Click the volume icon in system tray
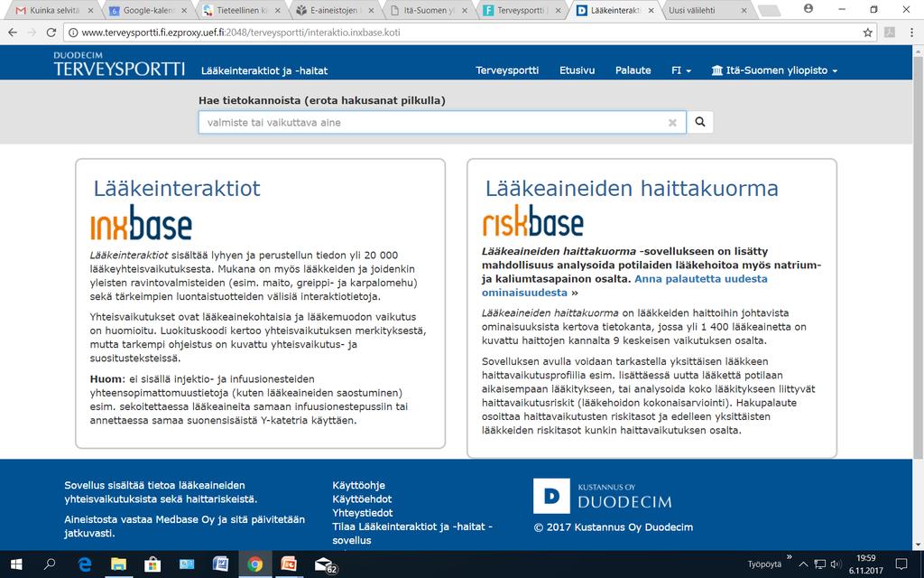Screen dimensions: 924x578 [835, 564]
